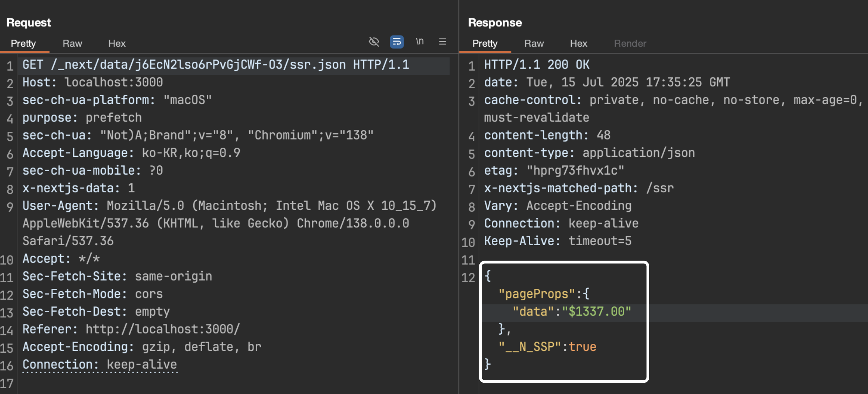Viewport: 868px width, 394px height.
Task: Click the HTTP/1.1 200 OK status line
Action: (x=537, y=65)
